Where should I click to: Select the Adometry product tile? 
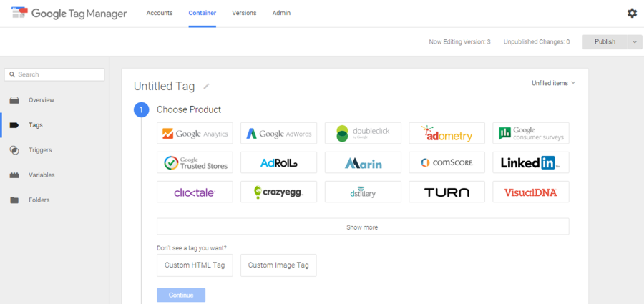click(447, 133)
